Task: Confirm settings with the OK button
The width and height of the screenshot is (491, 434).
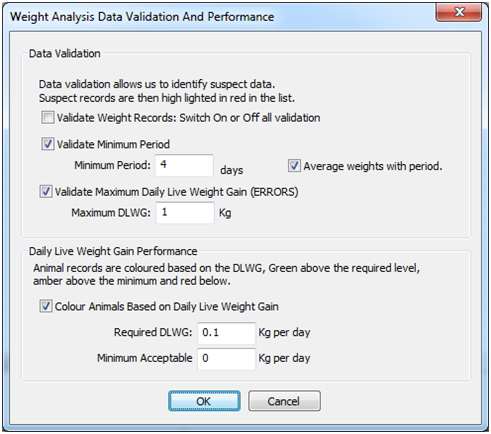Action: click(204, 401)
